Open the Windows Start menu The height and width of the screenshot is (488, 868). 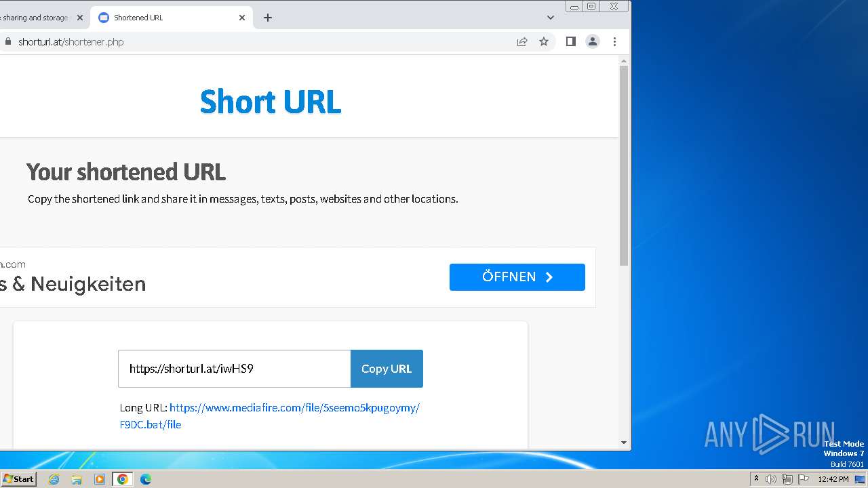18,479
